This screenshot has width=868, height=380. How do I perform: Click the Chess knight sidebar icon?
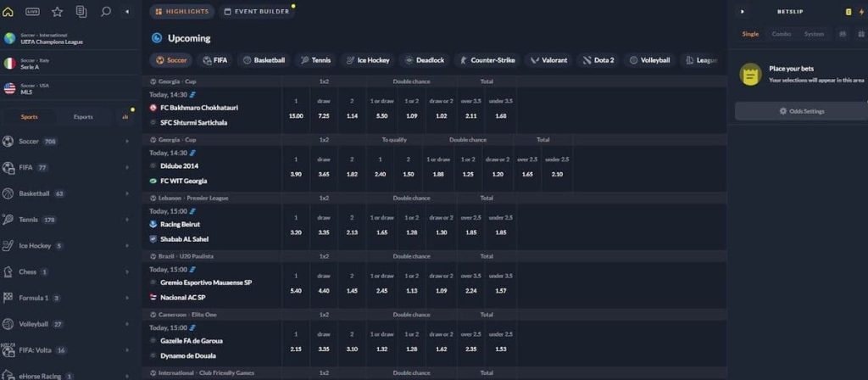tap(8, 272)
